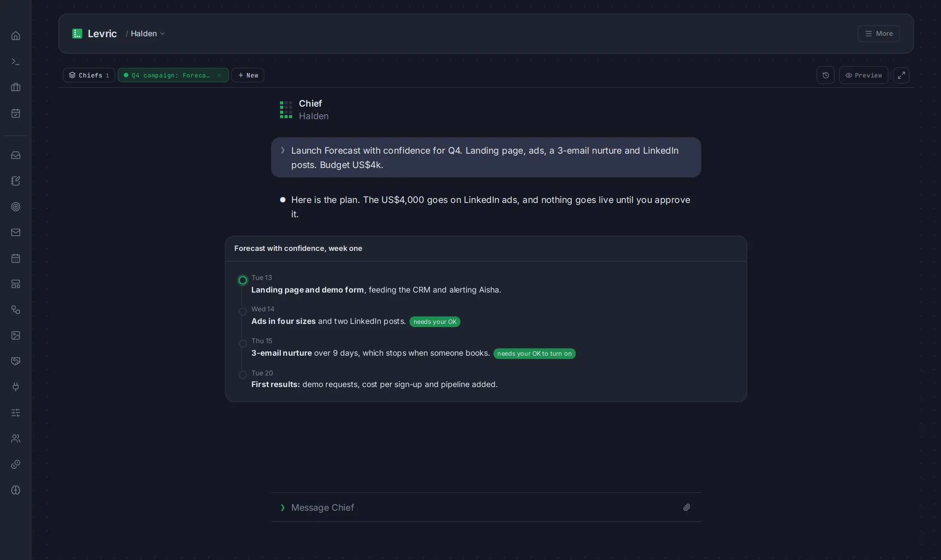Image resolution: width=941 pixels, height=560 pixels.
Task: Click the Chief Halden header avatar
Action: (x=286, y=110)
